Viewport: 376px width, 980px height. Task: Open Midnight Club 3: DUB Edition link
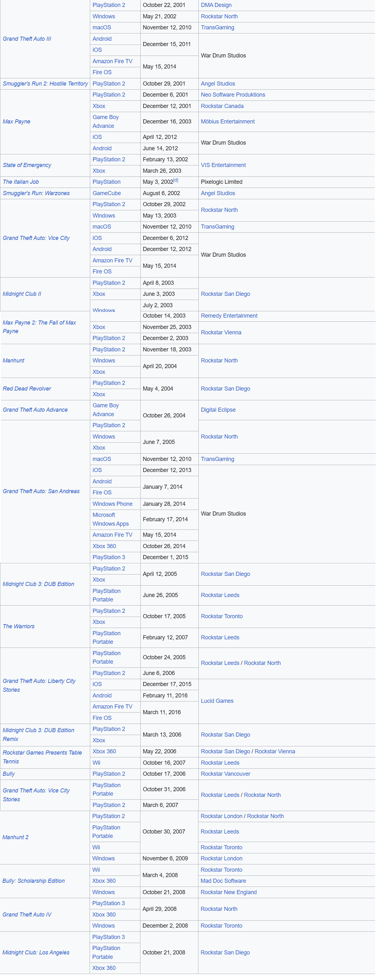(x=38, y=584)
